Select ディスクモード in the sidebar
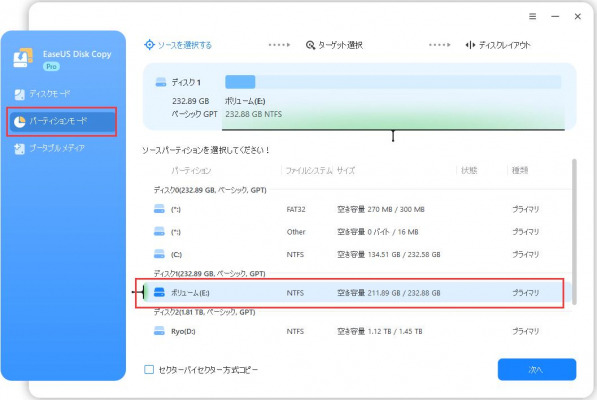The image size is (597, 400). [x=42, y=94]
